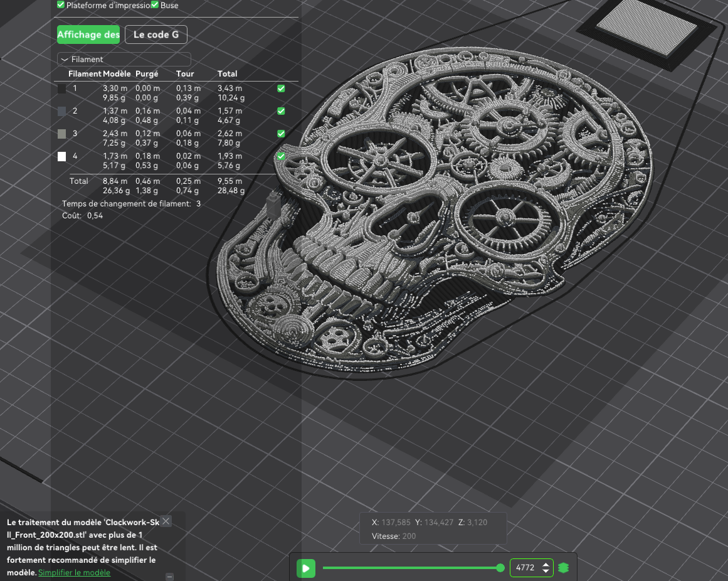Toggle the Buse checkbox

155,4
